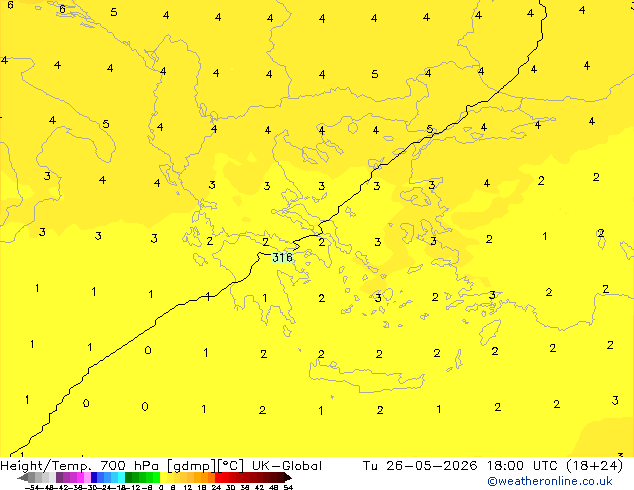Viewport: 634px width, 490px height.
Task: Click the 'Height/Temp. 700 hPa' map title
Action: (80, 466)
